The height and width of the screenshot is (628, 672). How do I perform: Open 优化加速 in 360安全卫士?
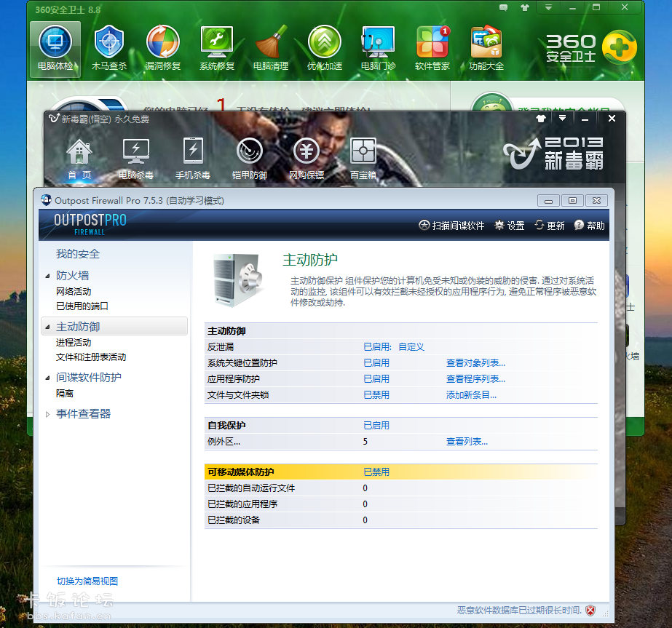(325, 49)
